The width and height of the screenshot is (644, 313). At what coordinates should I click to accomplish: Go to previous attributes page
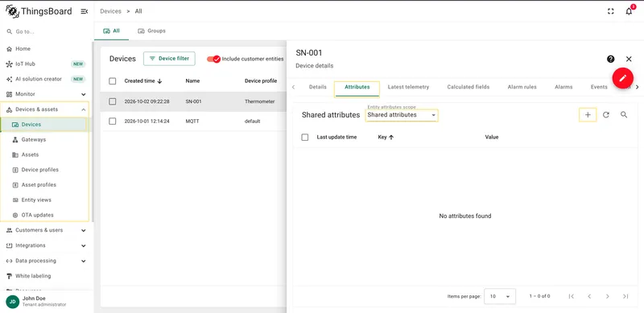click(589, 296)
